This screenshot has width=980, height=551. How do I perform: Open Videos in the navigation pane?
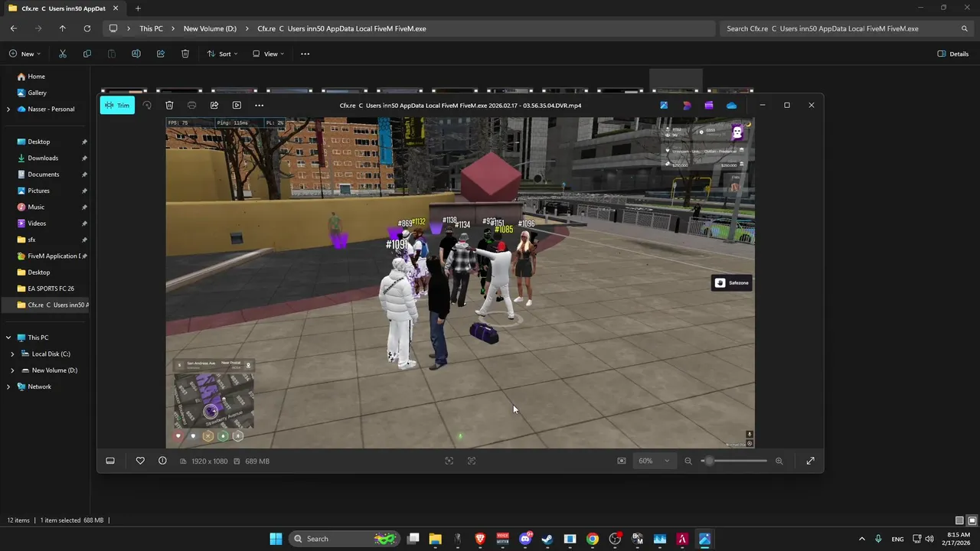[x=37, y=223]
